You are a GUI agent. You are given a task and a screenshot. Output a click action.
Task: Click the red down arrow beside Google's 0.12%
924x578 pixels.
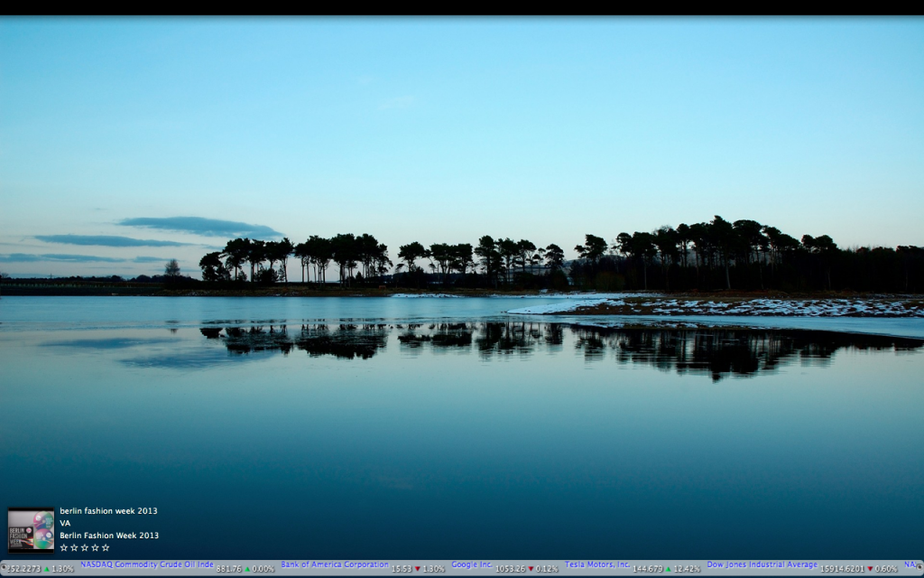click(x=531, y=569)
